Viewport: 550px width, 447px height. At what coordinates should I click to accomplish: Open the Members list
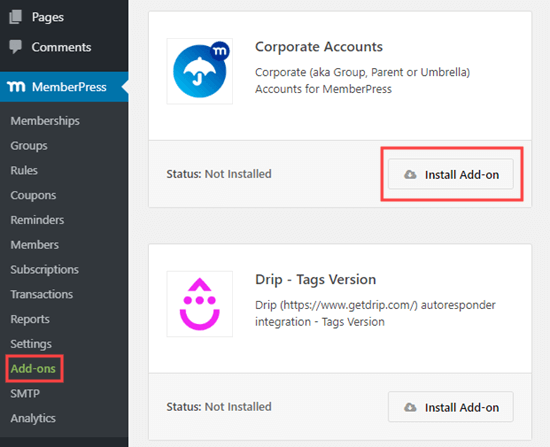point(34,245)
